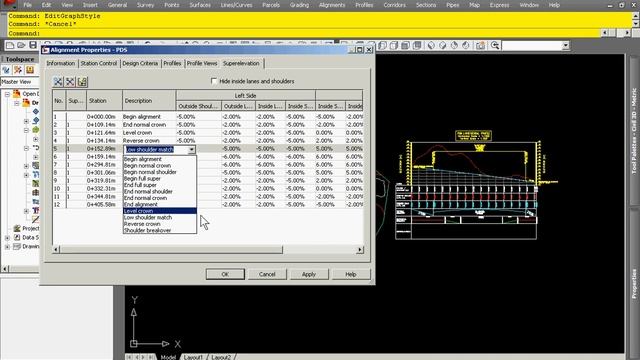Click the Cancel button

[x=267, y=274]
